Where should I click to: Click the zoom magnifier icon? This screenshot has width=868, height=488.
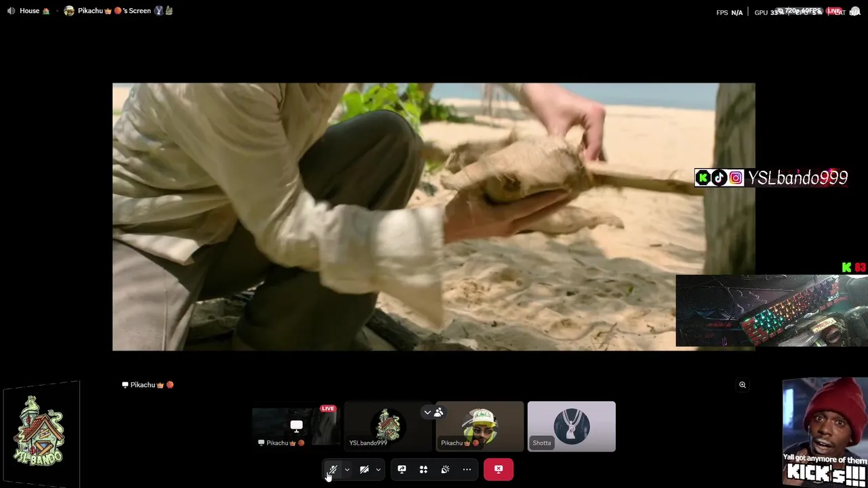pos(743,385)
